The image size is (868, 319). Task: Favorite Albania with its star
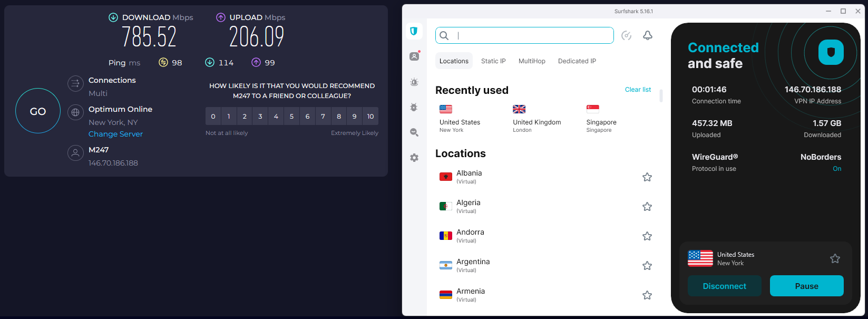pyautogui.click(x=647, y=177)
